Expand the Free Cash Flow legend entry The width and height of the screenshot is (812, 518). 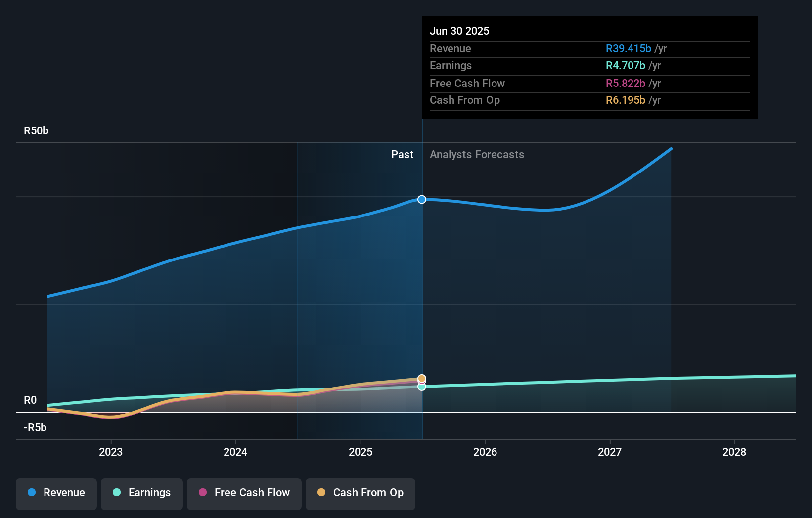tap(244, 493)
